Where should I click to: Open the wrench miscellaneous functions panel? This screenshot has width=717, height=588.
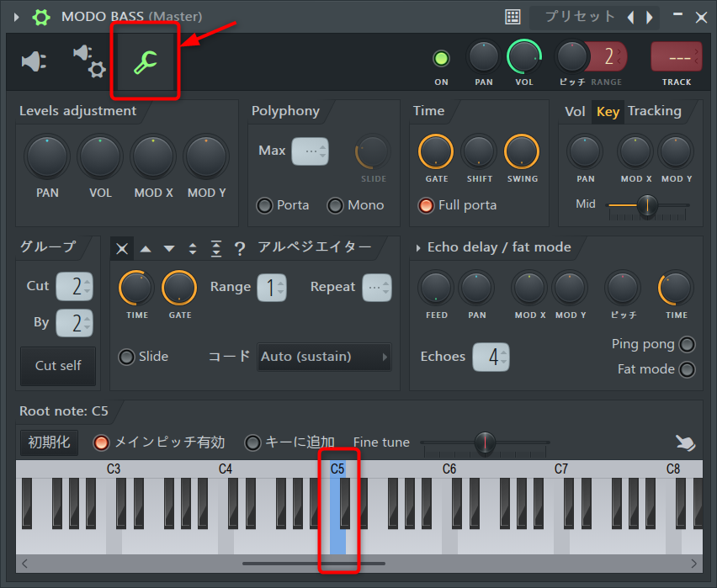pyautogui.click(x=145, y=61)
